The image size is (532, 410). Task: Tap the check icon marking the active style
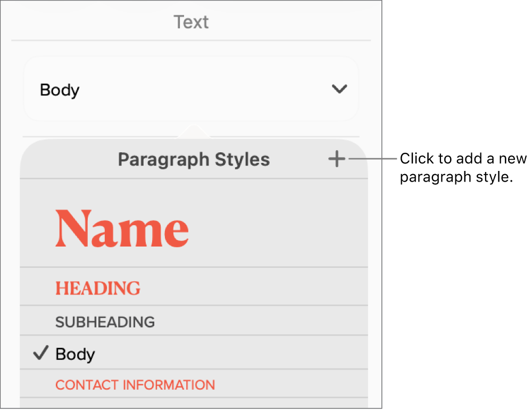[40, 353]
